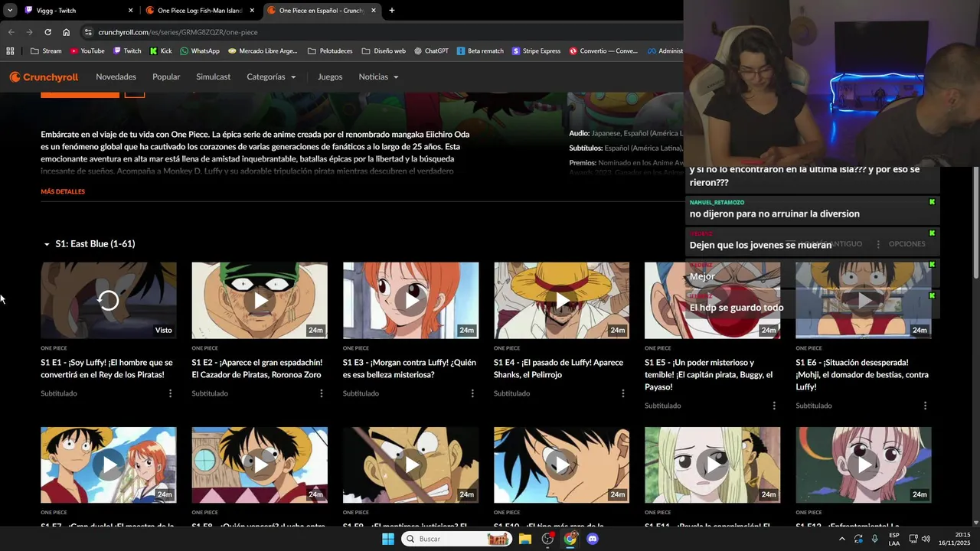Image resolution: width=980 pixels, height=551 pixels.
Task: Go back to the previous page
Action: pos(11,32)
